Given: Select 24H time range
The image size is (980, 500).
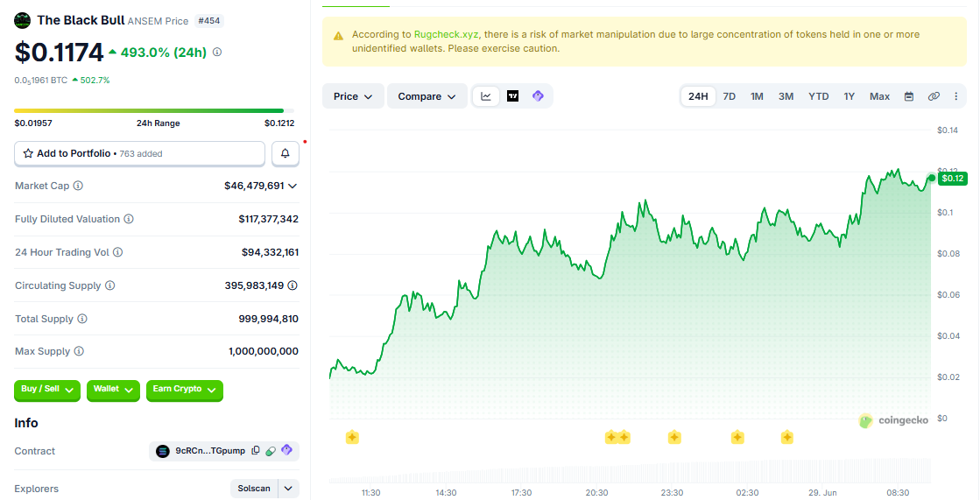Looking at the screenshot, I should (x=698, y=96).
